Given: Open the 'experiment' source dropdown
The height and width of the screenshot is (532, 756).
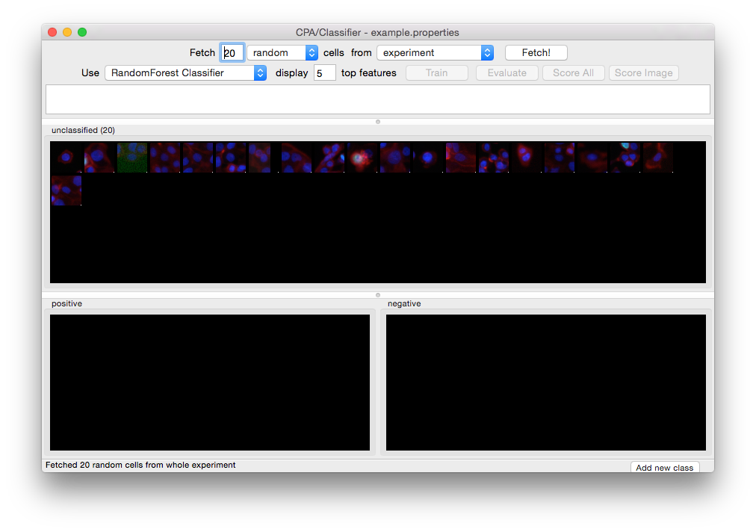Looking at the screenshot, I should [435, 53].
